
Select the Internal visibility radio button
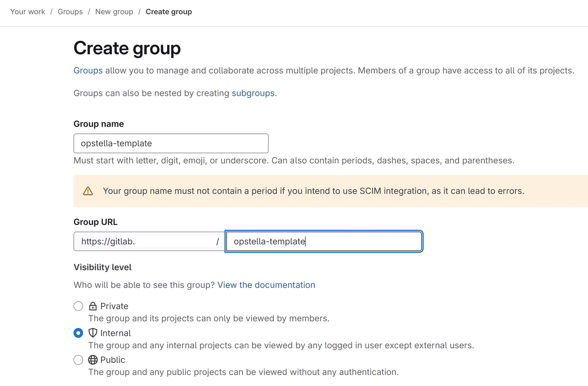point(78,333)
